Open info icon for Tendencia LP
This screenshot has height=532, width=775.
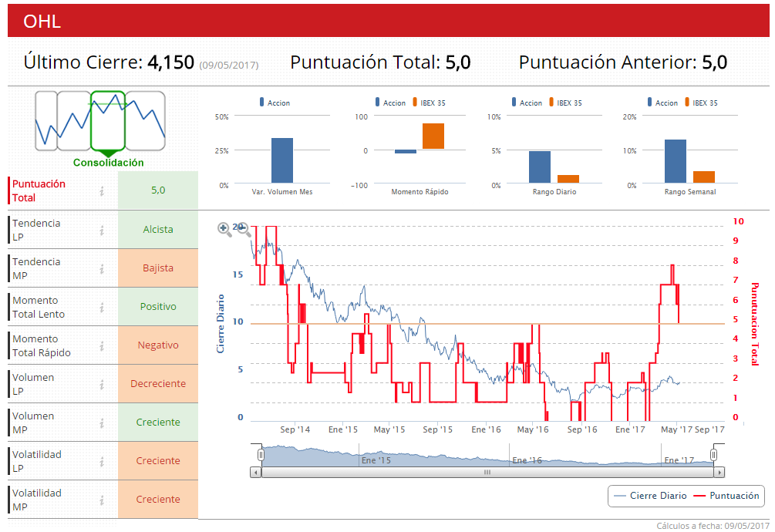(x=102, y=231)
